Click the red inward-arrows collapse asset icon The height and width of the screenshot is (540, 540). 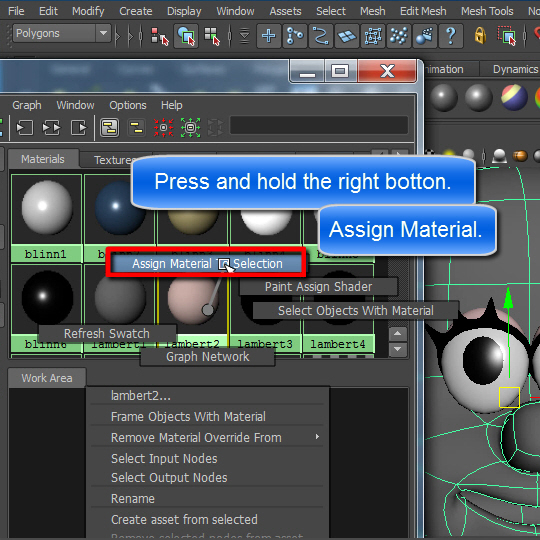tap(164, 128)
